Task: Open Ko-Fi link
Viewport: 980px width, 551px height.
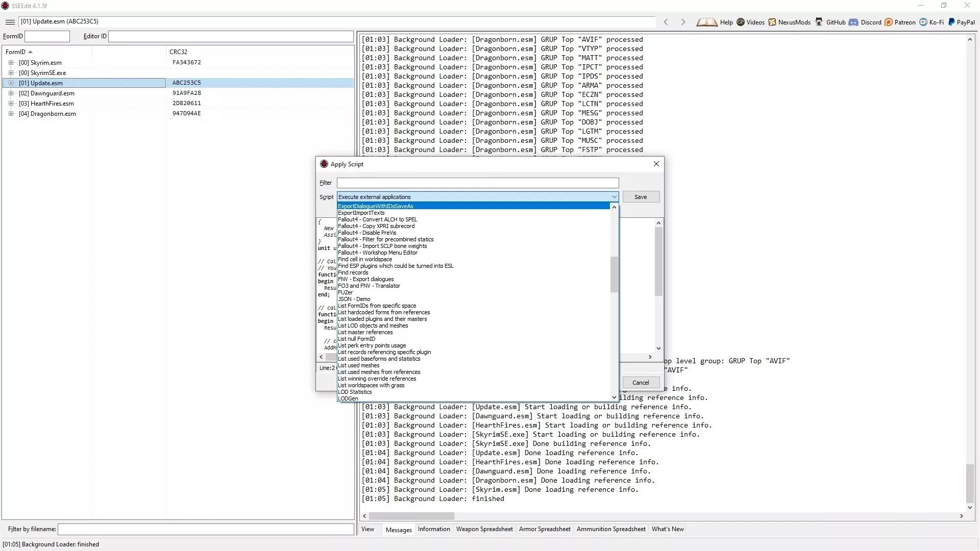Action: [932, 22]
